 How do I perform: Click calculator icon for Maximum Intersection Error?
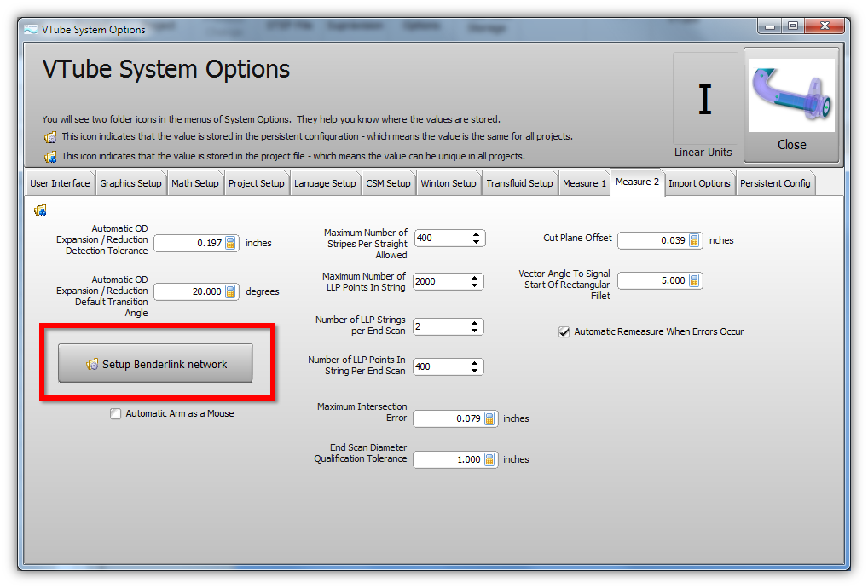click(489, 418)
